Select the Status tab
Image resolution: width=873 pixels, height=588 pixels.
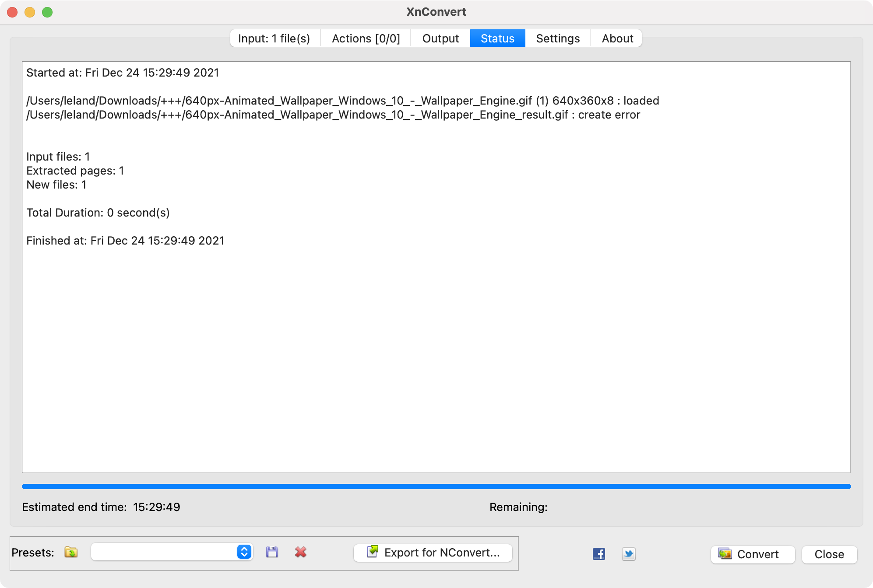(x=497, y=38)
